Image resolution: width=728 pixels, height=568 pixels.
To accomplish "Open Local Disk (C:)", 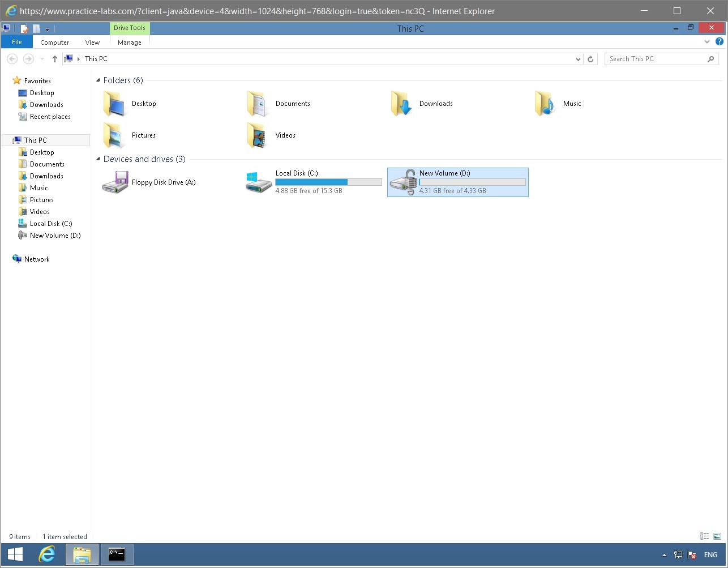I will coord(297,173).
